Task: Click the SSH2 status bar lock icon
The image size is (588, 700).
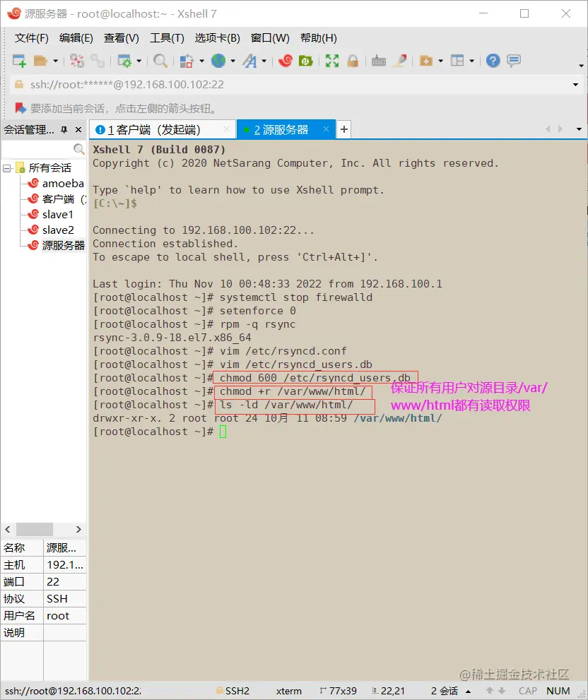Action: [x=219, y=691]
